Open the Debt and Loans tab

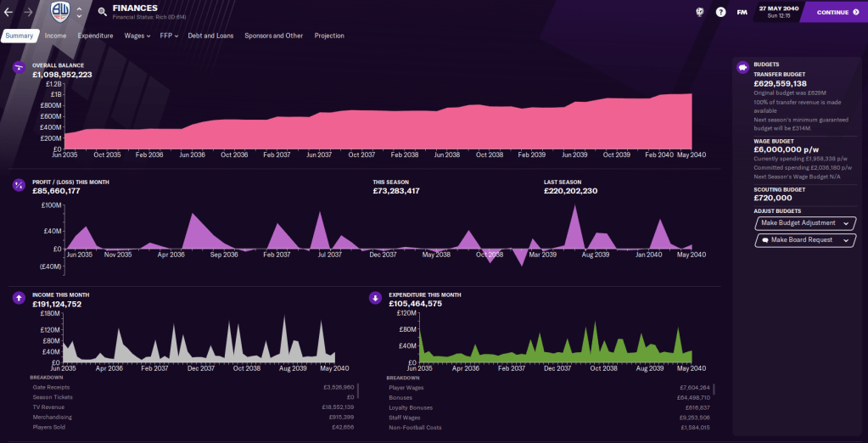pyautogui.click(x=210, y=36)
